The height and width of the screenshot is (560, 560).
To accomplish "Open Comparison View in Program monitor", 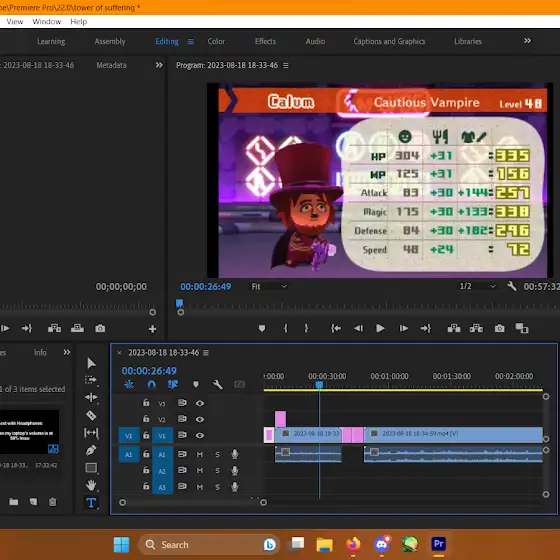I will click(x=521, y=328).
